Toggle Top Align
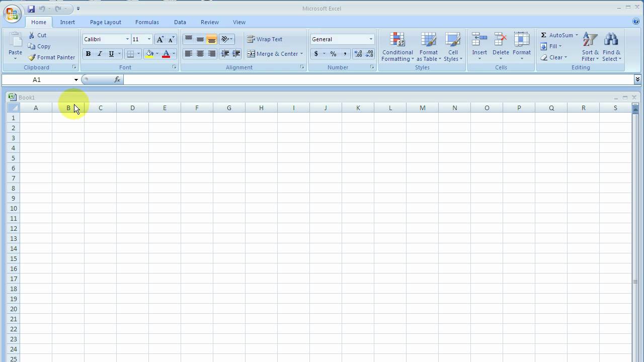Screen dimensions: 644x362 coord(189,39)
